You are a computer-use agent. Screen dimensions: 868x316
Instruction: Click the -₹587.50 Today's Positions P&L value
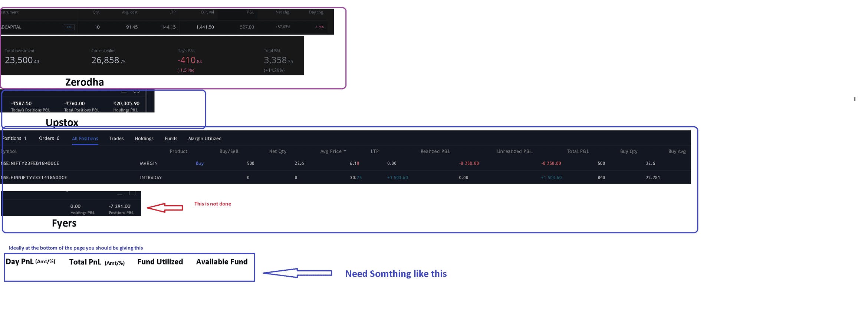click(21, 104)
